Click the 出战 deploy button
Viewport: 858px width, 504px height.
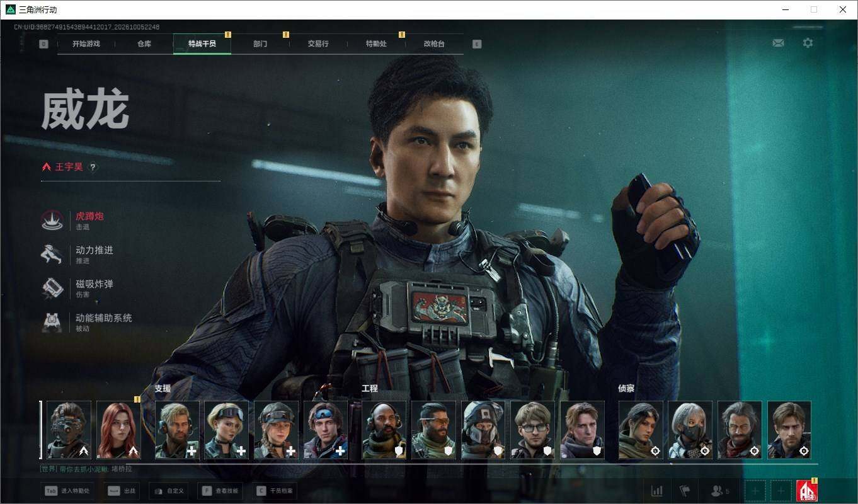pos(122,491)
